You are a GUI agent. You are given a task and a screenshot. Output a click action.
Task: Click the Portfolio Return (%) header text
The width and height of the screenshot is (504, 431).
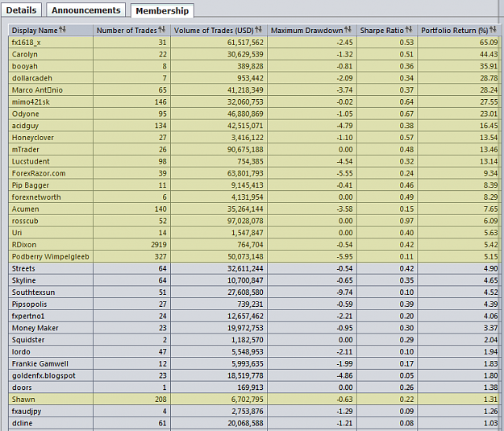[x=455, y=31]
